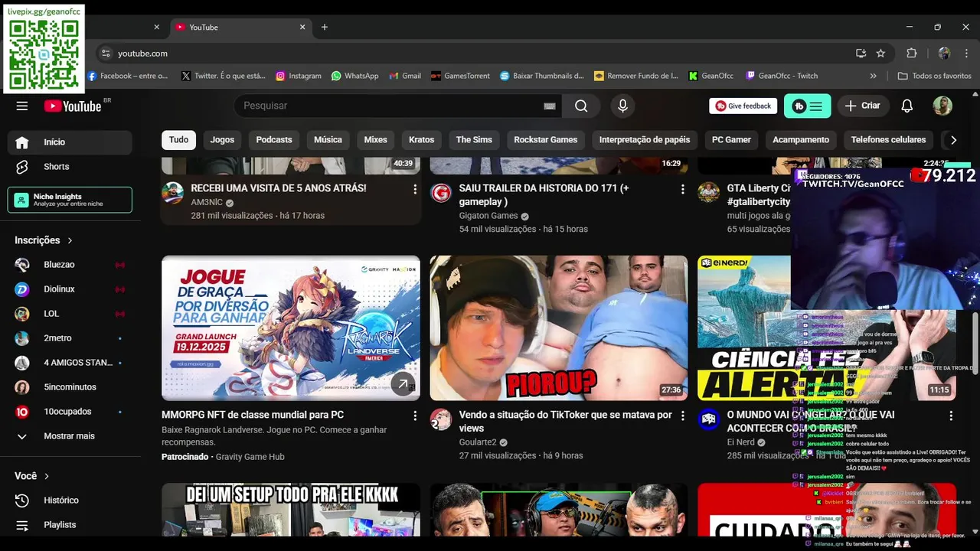Open AM3NIC channel avatar
This screenshot has height=551, width=980.
click(172, 193)
